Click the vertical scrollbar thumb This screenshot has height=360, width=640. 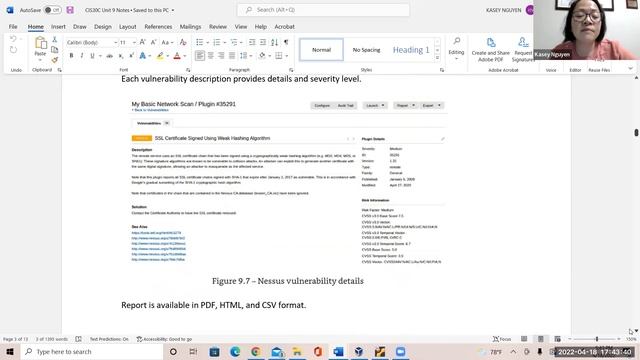(x=636, y=132)
